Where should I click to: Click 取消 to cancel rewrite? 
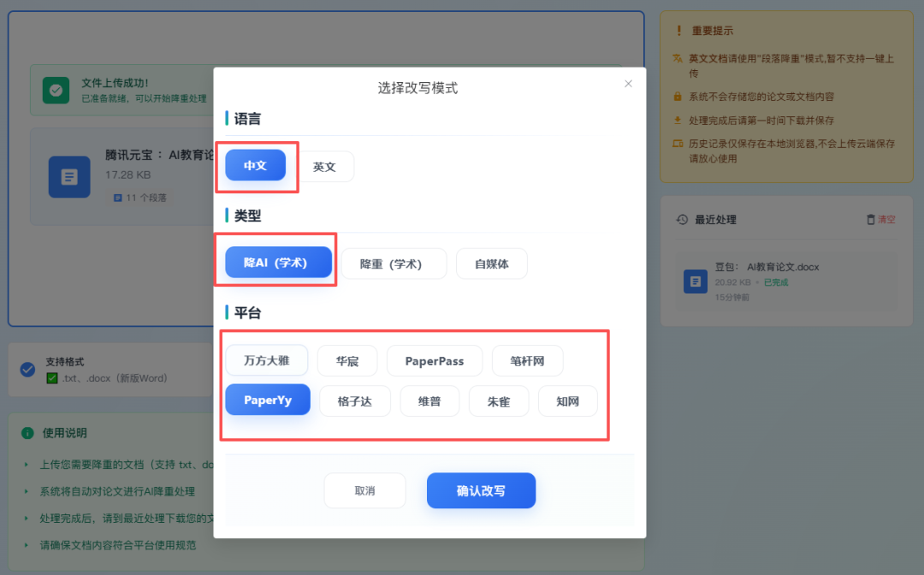364,491
